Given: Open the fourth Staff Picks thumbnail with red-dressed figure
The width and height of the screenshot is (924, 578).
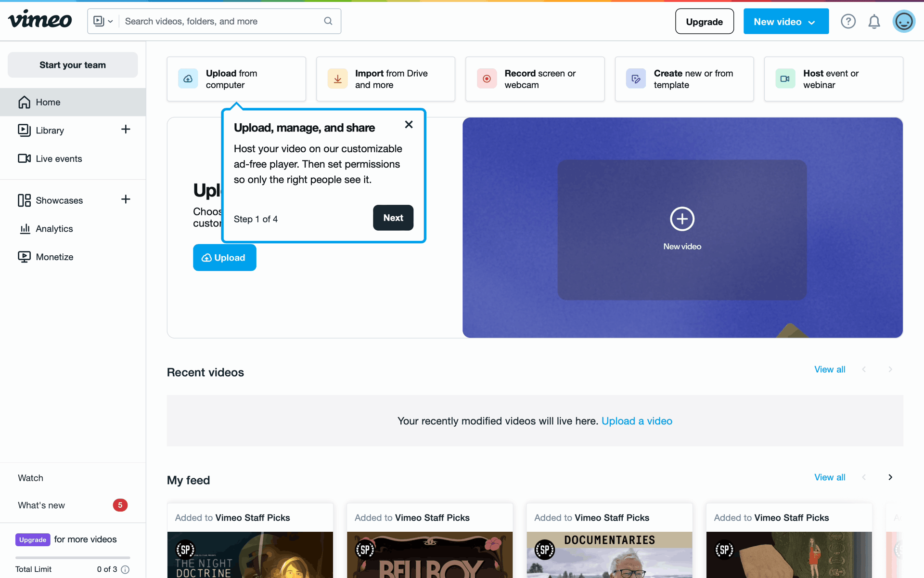Looking at the screenshot, I should 789,555.
